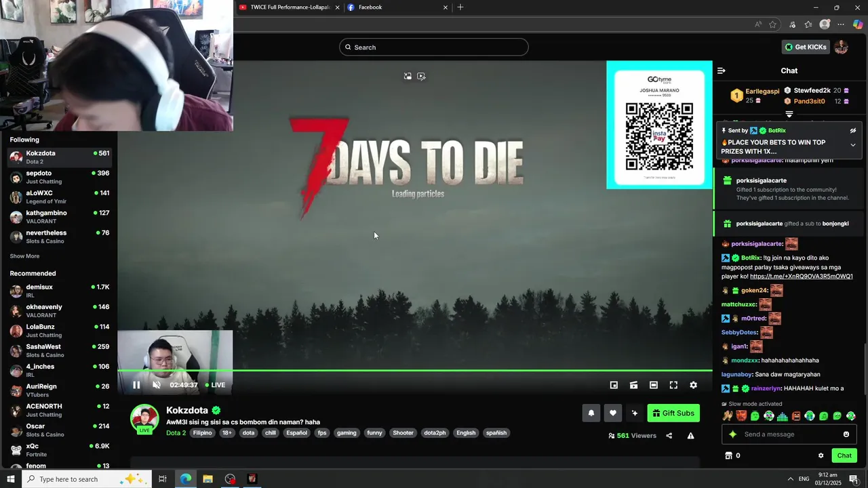Expand the pinned message chevron
The image size is (868, 488).
click(853, 145)
